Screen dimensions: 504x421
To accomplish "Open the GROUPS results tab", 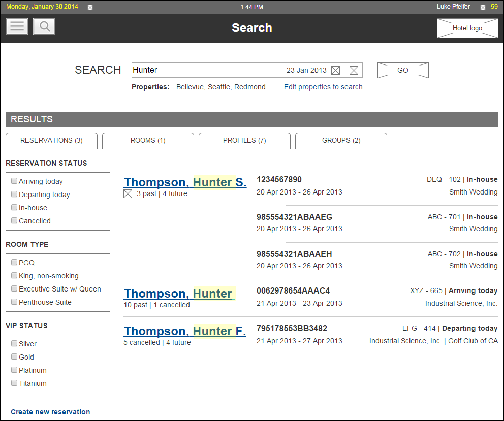I will click(x=341, y=141).
